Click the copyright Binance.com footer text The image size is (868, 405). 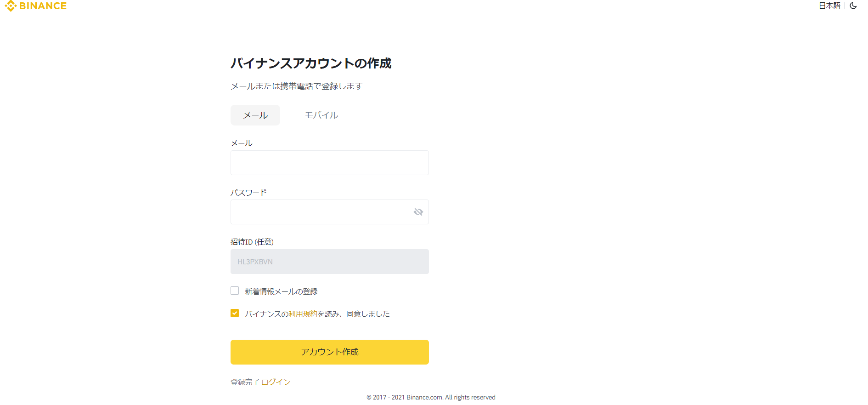tap(431, 398)
